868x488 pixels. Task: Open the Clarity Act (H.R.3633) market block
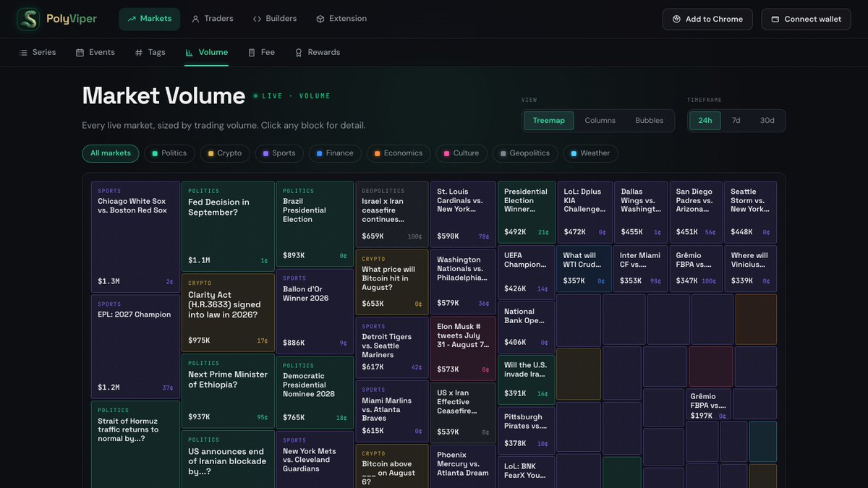pos(228,312)
